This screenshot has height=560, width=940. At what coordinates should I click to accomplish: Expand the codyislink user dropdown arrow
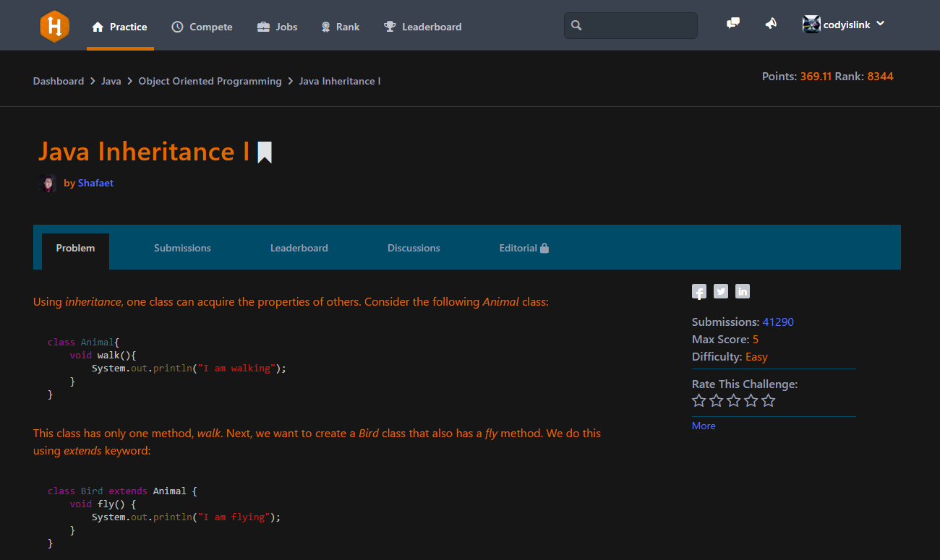pos(880,24)
